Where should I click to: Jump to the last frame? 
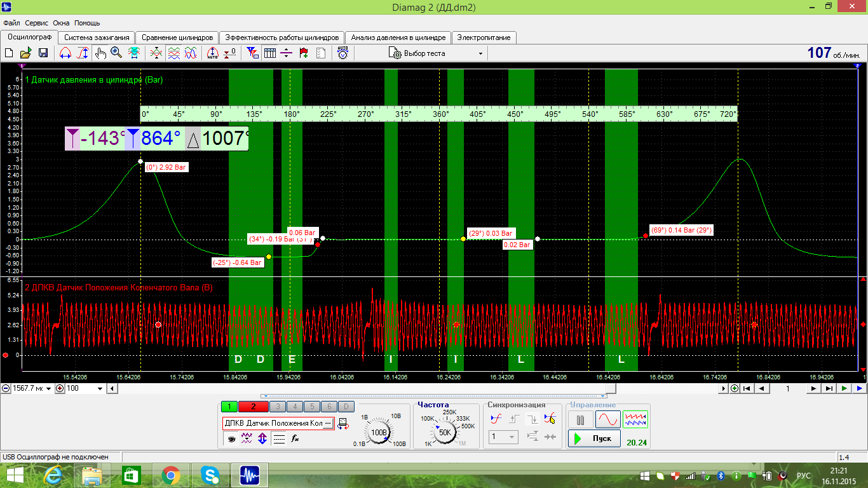[x=829, y=388]
